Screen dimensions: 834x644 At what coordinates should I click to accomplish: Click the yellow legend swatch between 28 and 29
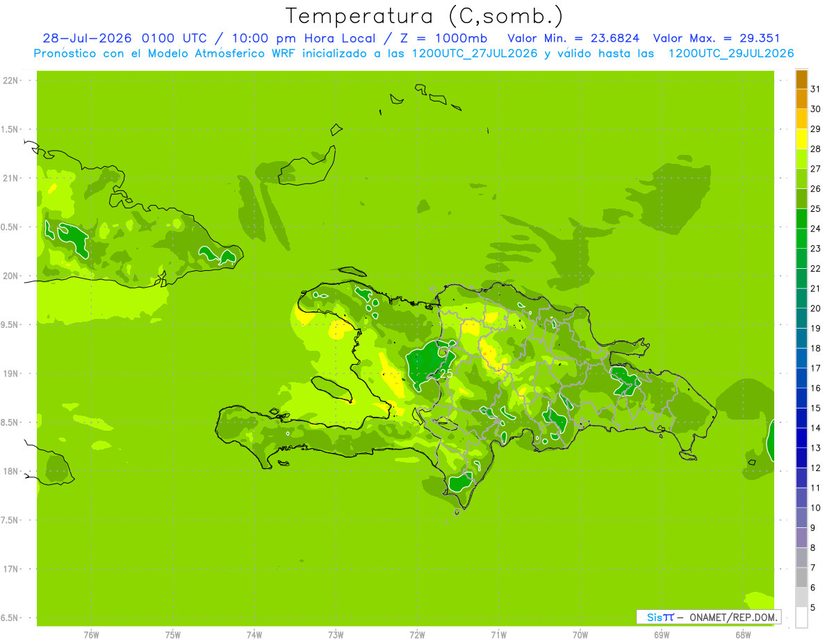[801, 139]
